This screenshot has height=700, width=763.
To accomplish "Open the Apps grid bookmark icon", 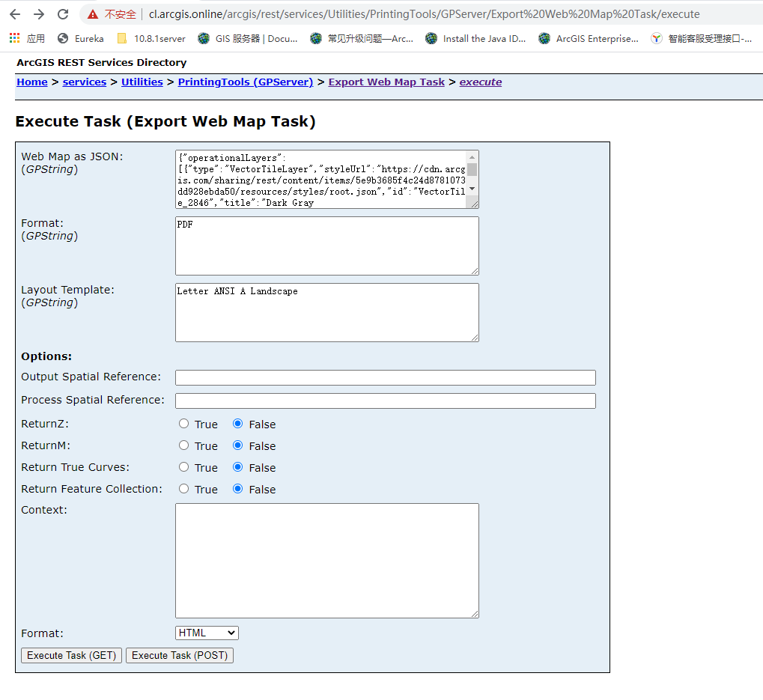I will [x=14, y=38].
